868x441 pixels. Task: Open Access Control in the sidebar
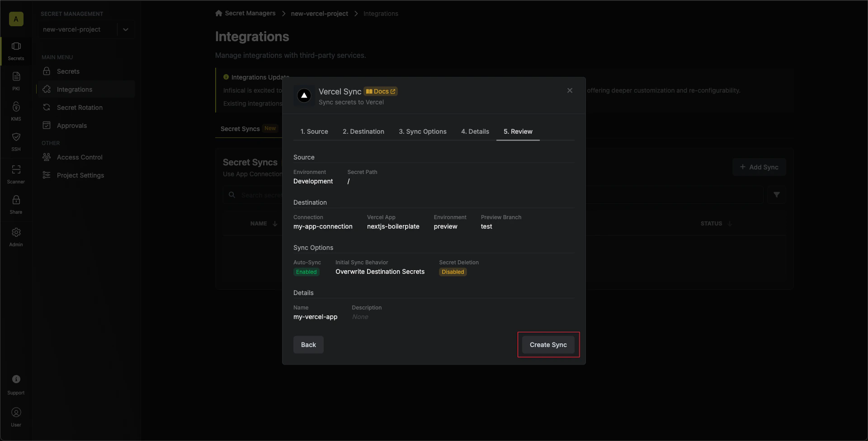pos(86,157)
